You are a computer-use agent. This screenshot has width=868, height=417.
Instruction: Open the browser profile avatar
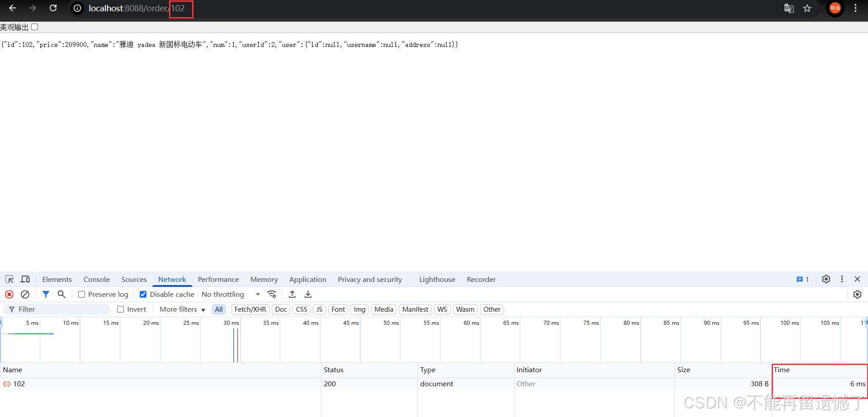point(835,8)
